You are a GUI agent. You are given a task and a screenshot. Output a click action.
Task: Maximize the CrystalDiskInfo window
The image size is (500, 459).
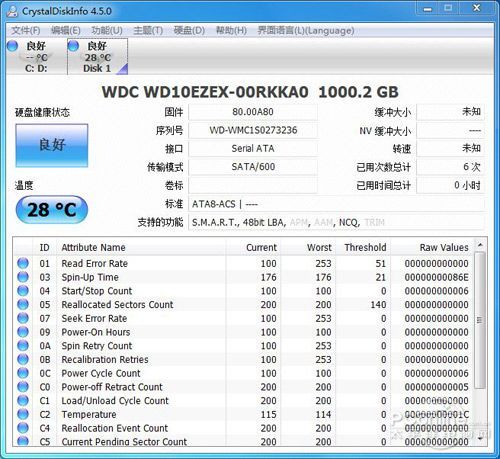448,9
